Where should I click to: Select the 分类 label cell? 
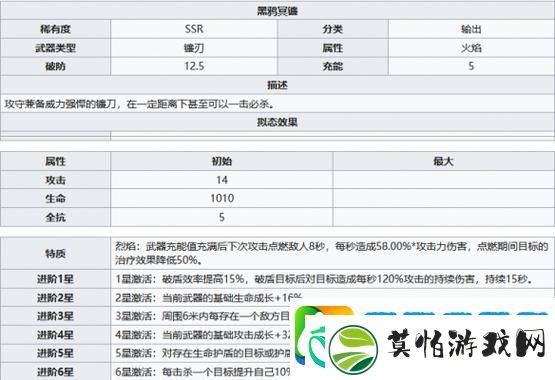(332, 29)
